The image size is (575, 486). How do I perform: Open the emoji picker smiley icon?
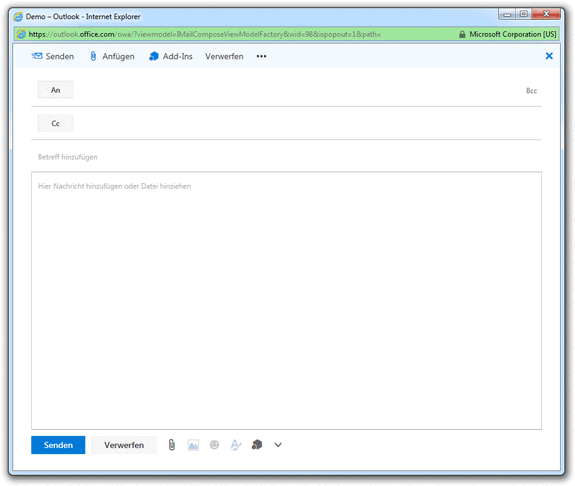[215, 445]
